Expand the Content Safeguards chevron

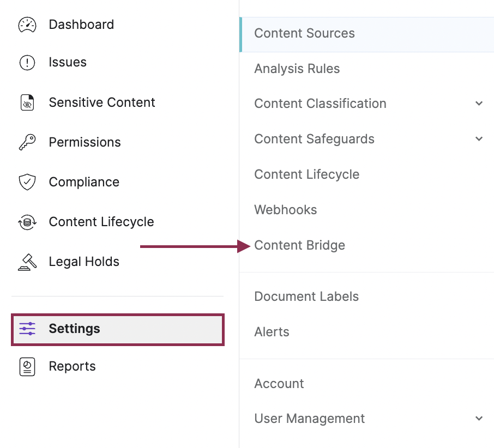point(479,139)
